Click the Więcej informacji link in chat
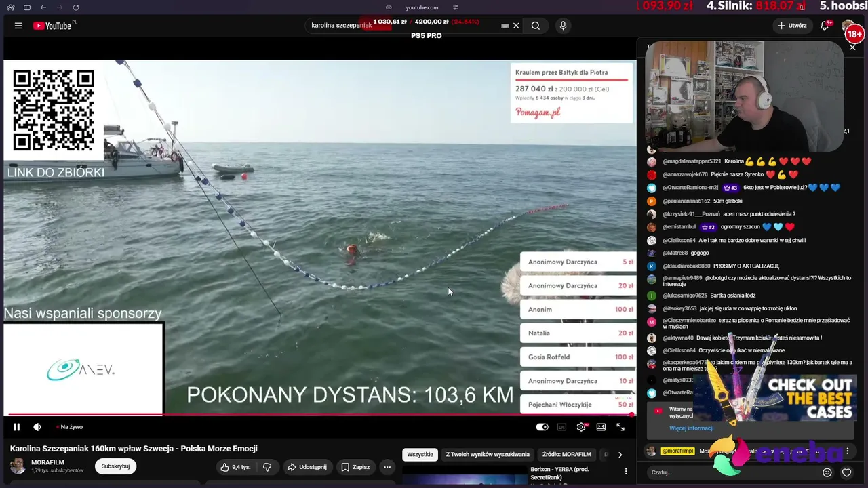This screenshot has height=488, width=868. click(691, 428)
